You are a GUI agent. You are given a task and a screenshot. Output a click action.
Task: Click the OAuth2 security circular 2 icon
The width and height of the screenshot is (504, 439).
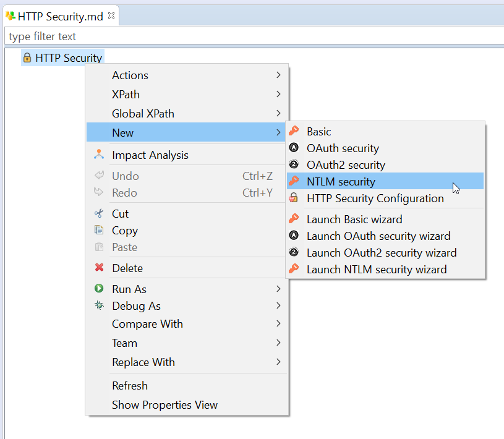click(x=294, y=164)
